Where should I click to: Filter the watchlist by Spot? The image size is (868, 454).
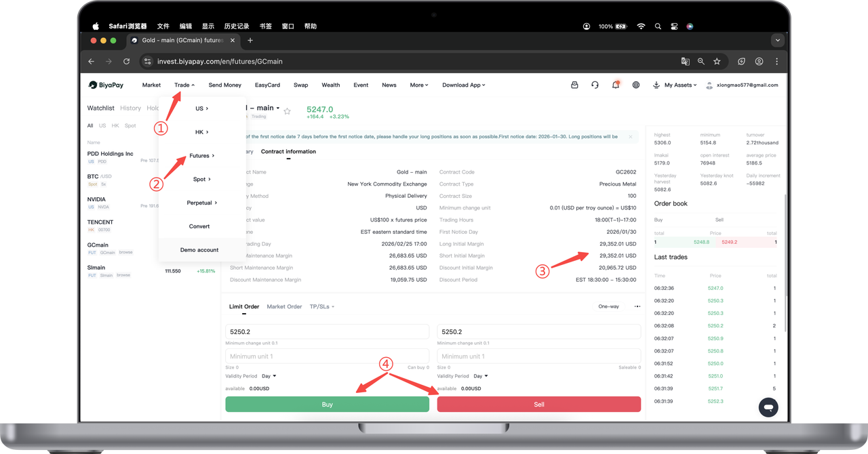(x=130, y=125)
